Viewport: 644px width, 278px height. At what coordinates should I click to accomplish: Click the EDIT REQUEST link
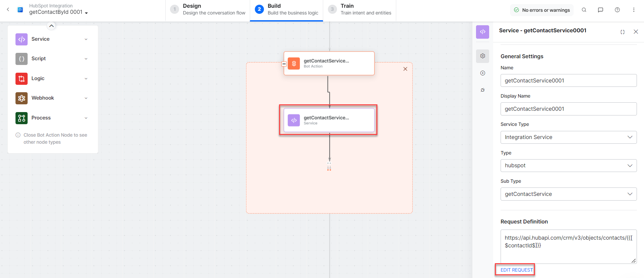pos(516,270)
